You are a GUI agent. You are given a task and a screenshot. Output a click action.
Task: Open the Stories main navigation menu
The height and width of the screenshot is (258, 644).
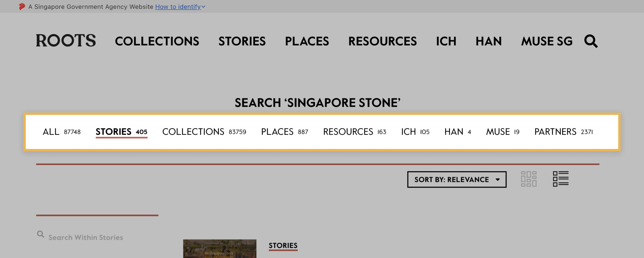click(242, 41)
